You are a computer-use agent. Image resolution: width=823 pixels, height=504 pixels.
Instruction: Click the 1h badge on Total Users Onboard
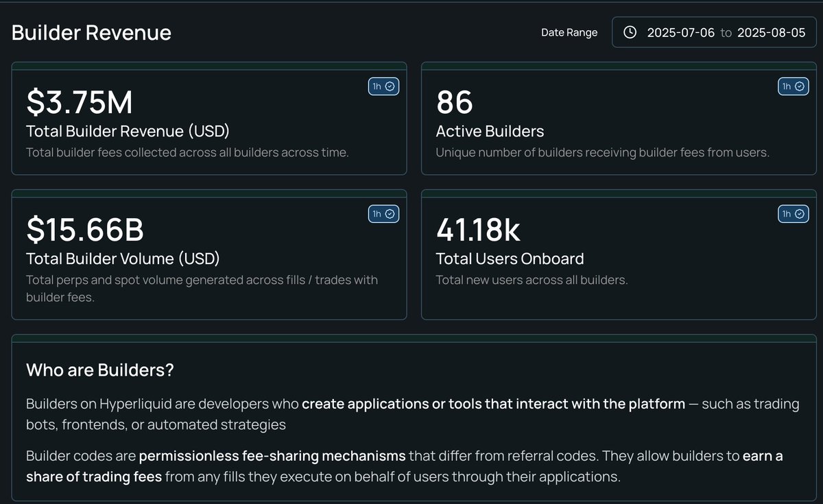[x=794, y=214]
